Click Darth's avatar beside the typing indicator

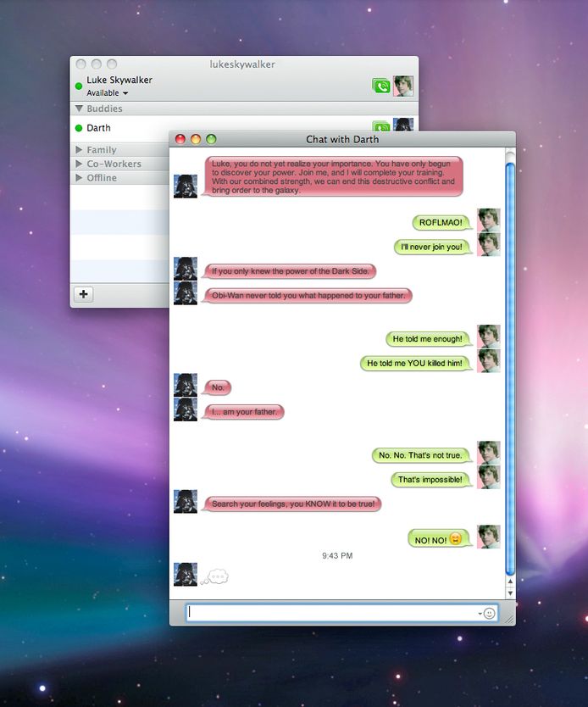tap(186, 575)
